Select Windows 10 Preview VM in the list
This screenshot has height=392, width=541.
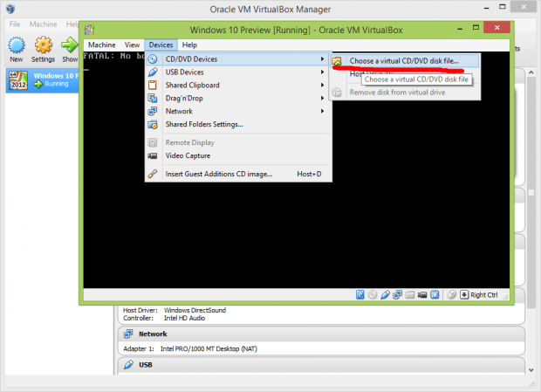click(x=39, y=80)
